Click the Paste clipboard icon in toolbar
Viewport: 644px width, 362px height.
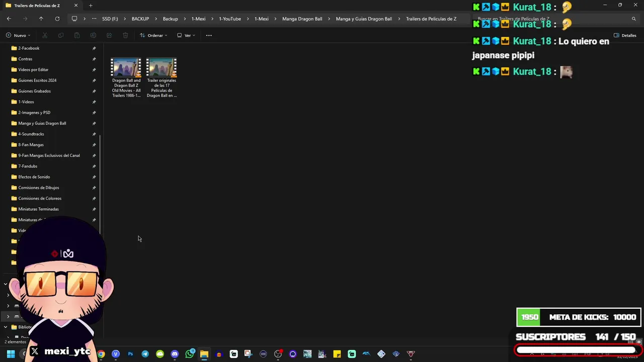point(77,35)
